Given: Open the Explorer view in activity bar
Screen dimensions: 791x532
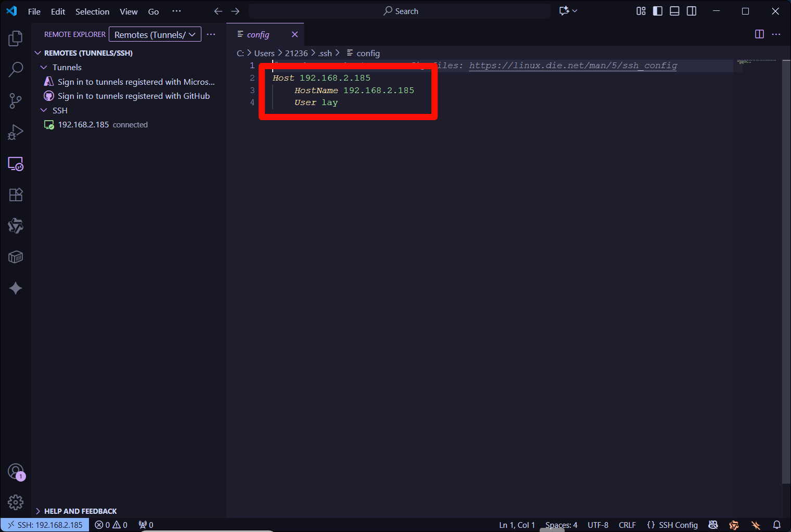Looking at the screenshot, I should [x=16, y=38].
